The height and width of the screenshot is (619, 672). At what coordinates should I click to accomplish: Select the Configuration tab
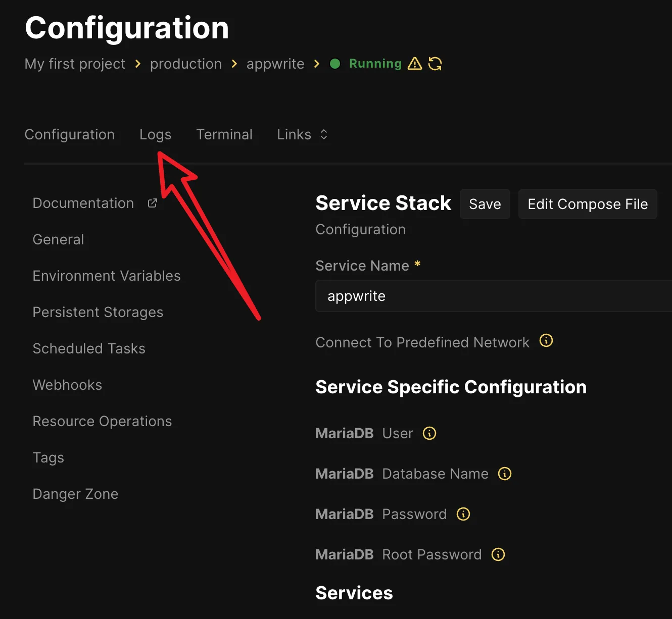coord(70,135)
